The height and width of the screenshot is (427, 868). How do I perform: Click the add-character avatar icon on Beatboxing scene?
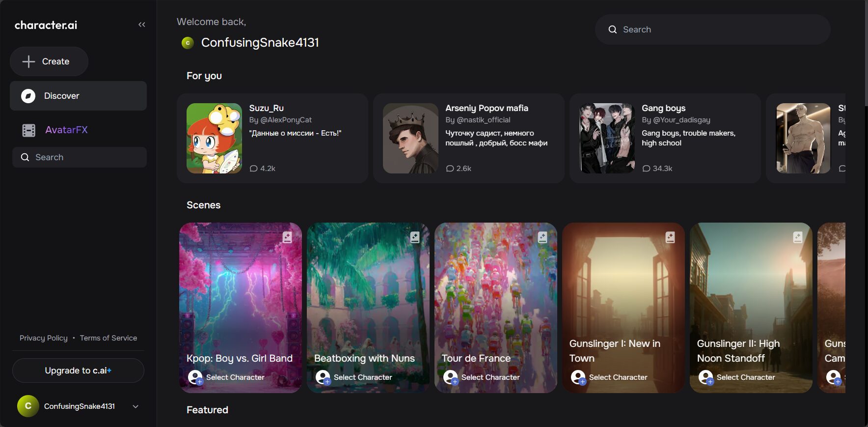tap(323, 377)
